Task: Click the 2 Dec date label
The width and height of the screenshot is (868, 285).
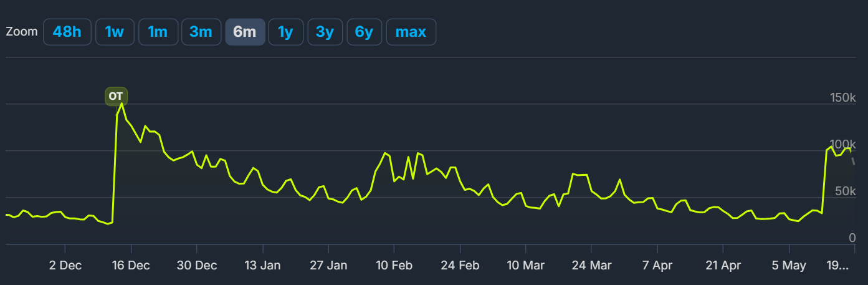Action: [65, 266]
